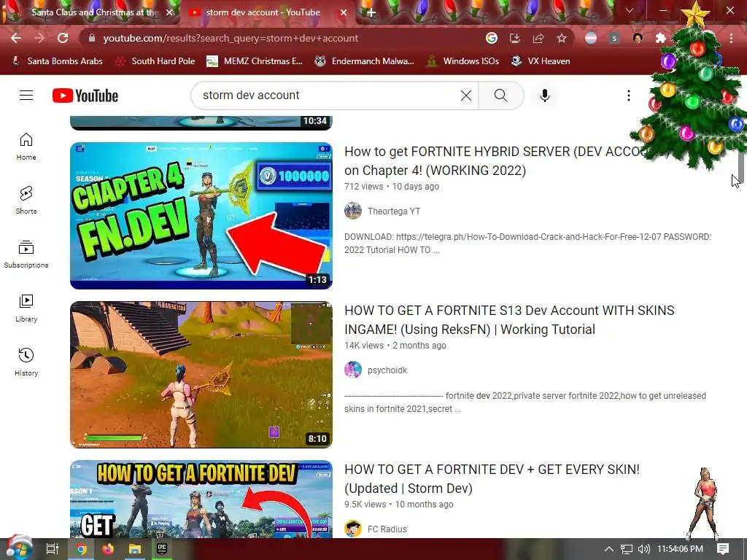Open MEMZ Christmas bookmark
This screenshot has width=747, height=560.
255,61
